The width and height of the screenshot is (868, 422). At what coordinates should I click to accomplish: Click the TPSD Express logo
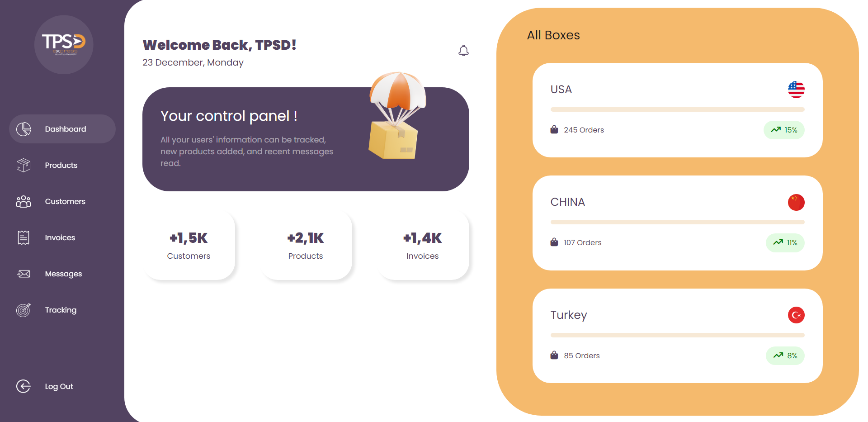tap(64, 44)
